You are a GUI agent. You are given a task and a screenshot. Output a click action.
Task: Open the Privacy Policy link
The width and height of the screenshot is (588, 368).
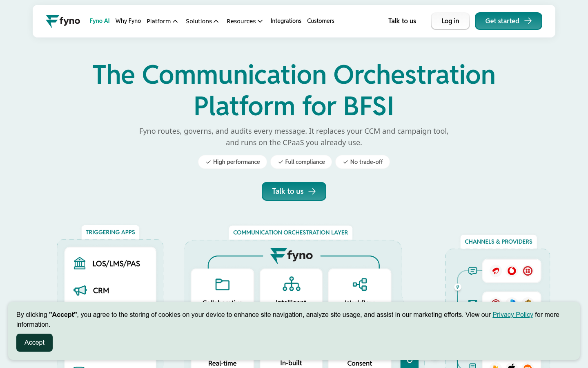tap(513, 314)
